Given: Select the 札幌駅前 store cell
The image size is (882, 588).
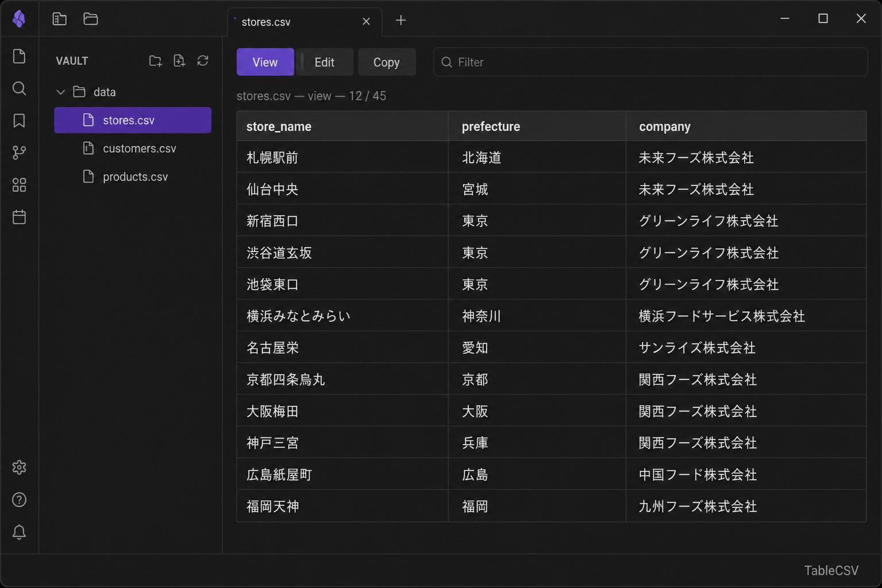Looking at the screenshot, I should pos(342,157).
